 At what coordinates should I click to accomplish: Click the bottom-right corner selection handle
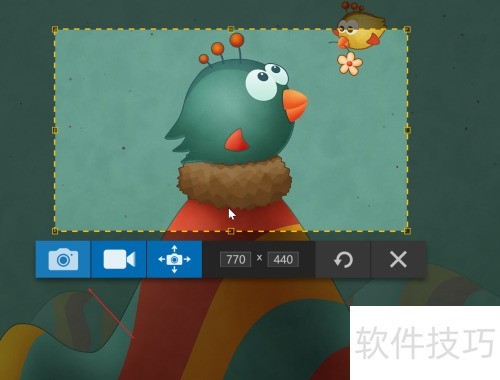point(407,231)
